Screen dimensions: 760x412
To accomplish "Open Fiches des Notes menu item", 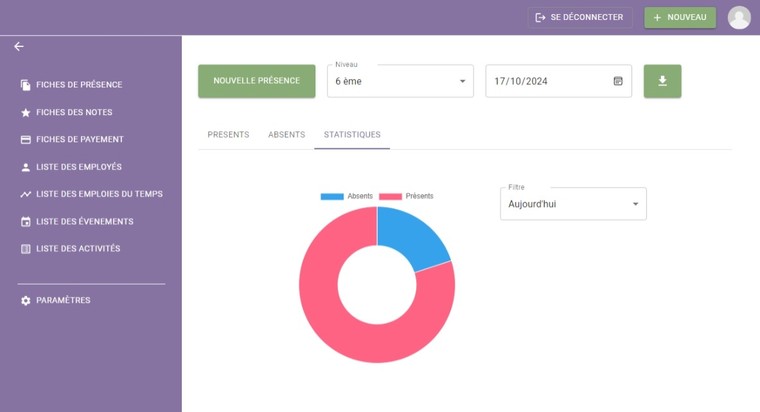I will click(x=74, y=112).
